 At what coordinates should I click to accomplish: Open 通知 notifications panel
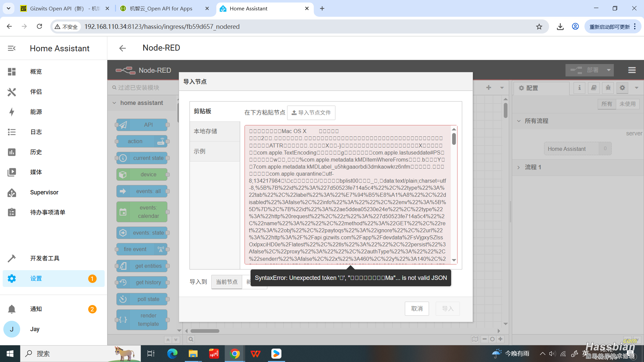click(x=54, y=309)
